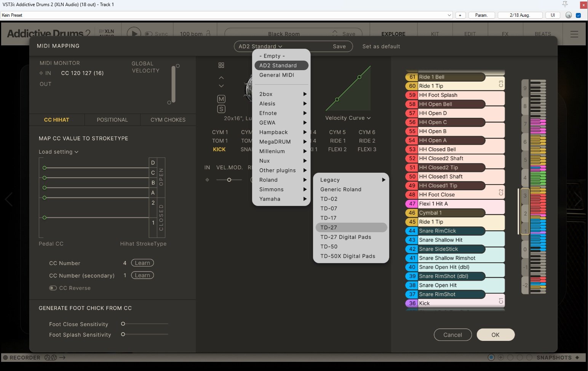Viewport: 588px width, 371px height.
Task: Click the Solo (S) button
Action: tap(221, 109)
